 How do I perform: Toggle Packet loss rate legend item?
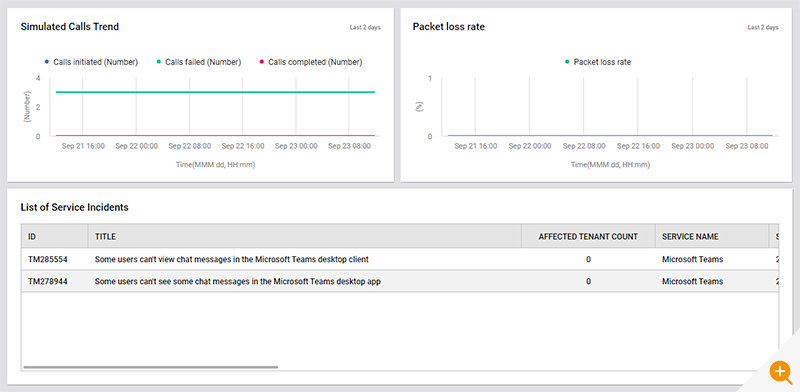tap(597, 62)
